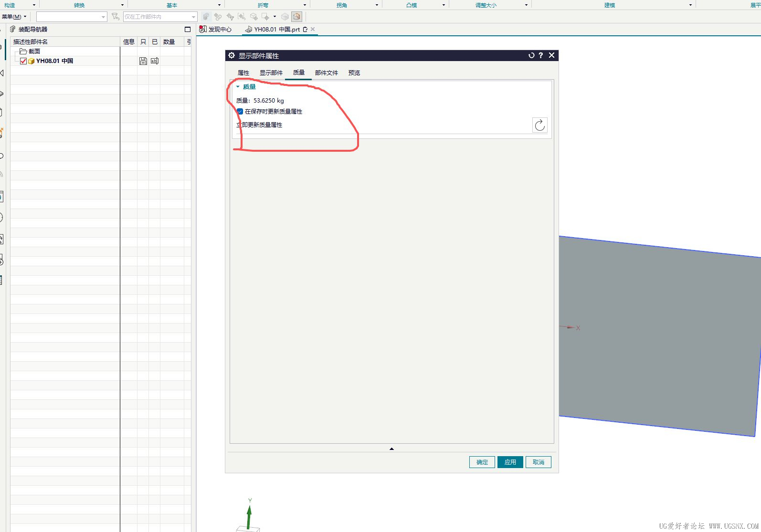761x532 pixels.
Task: Click the Assembly Navigator panel icon
Action: click(x=13, y=29)
